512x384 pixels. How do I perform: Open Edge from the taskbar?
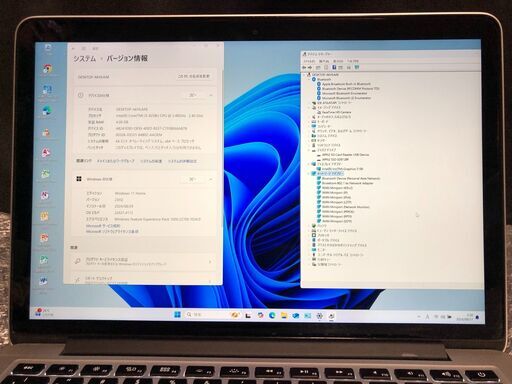coord(272,315)
